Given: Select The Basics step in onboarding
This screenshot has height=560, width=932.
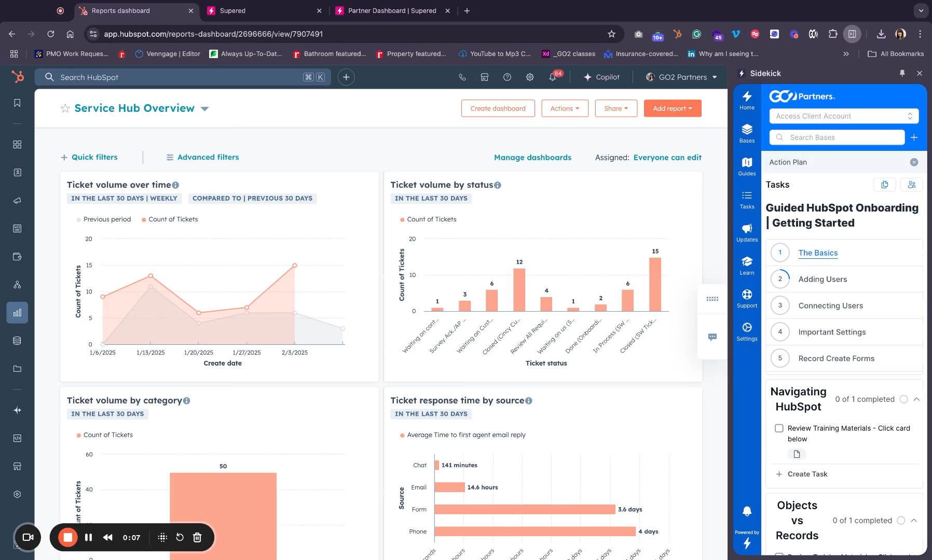Looking at the screenshot, I should (x=818, y=253).
